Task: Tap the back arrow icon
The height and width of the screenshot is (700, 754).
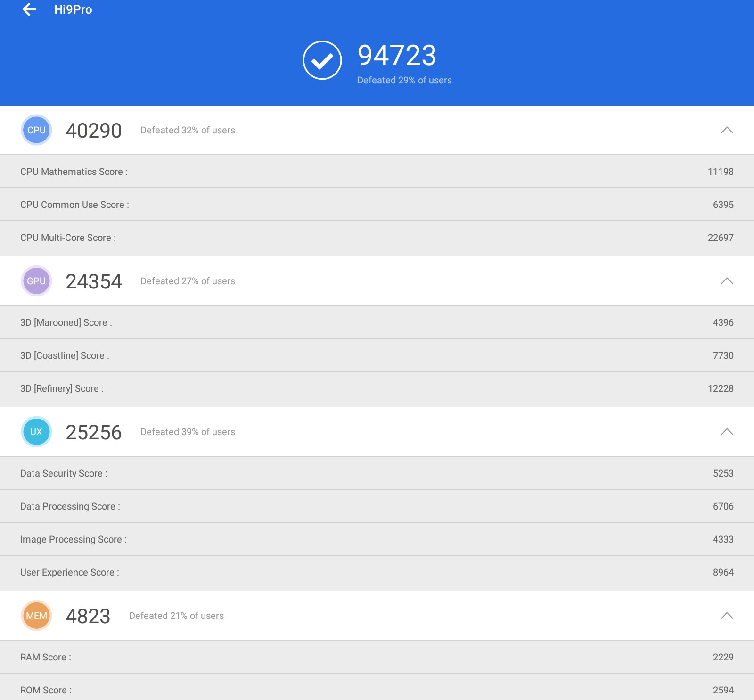Action: coord(29,9)
